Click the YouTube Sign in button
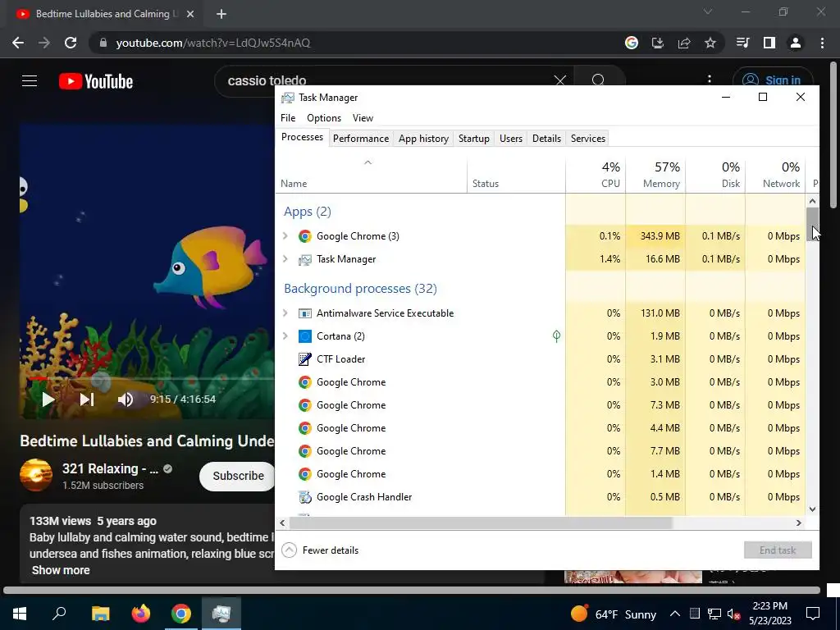The width and height of the screenshot is (840, 630). coord(773,80)
